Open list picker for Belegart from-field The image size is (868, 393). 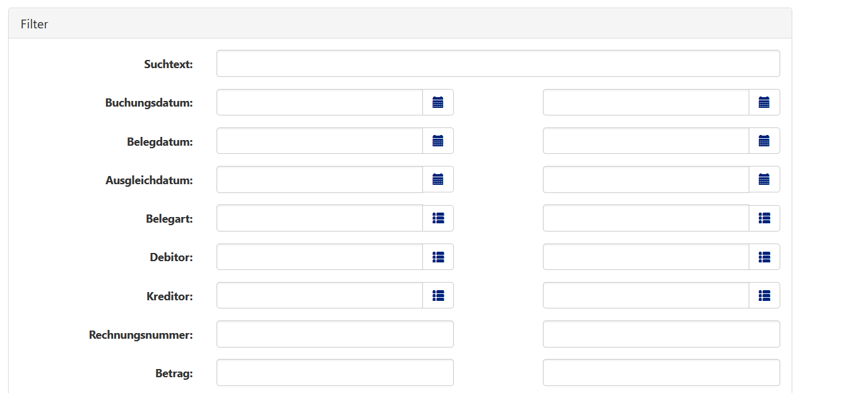(438, 218)
